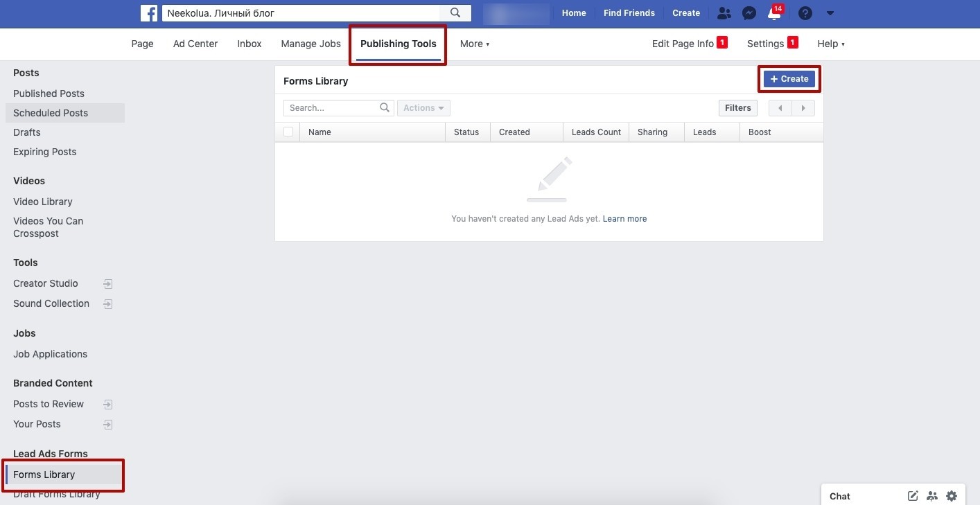Open the Inbox tab

tap(250, 44)
